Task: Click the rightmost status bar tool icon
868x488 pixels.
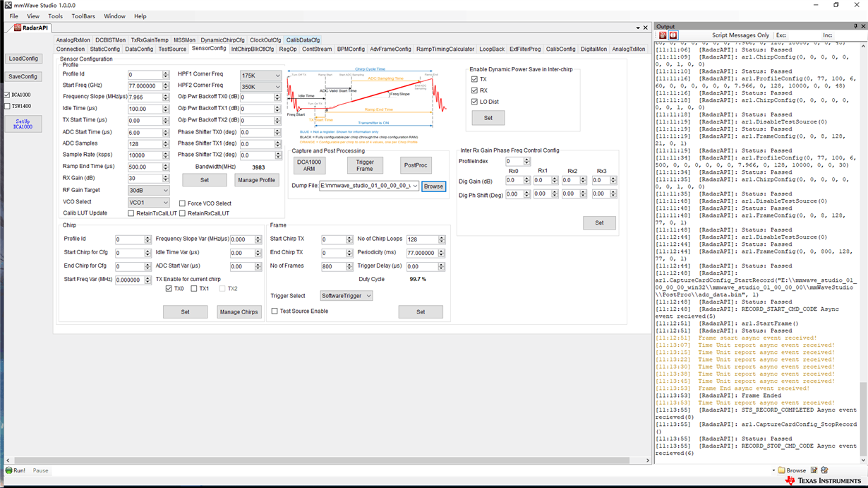Action: tap(824, 470)
